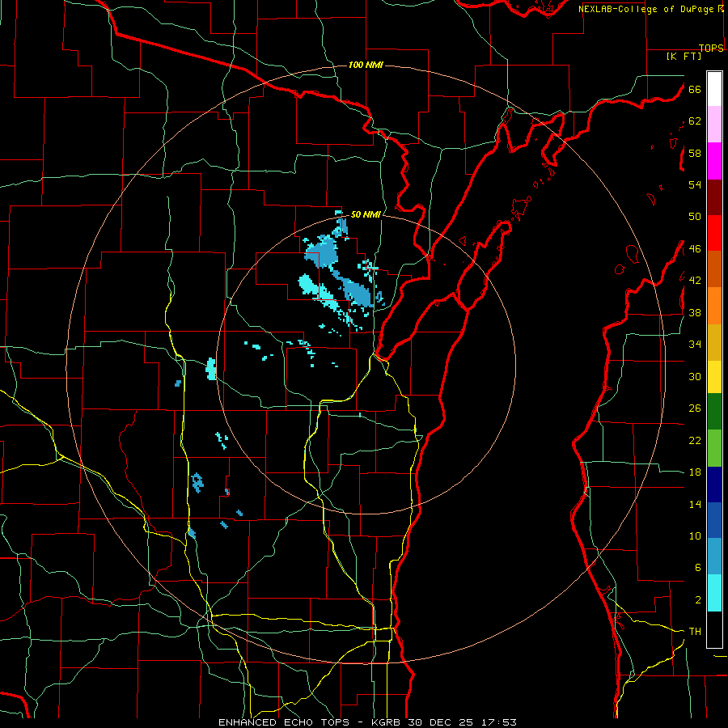
Task: Select the 62 legend value
Action: point(695,121)
